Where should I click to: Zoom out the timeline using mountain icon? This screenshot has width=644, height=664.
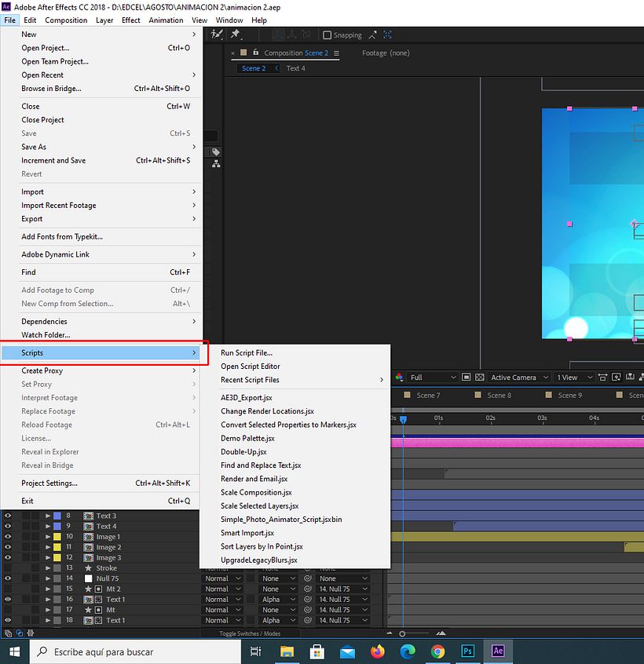click(390, 633)
